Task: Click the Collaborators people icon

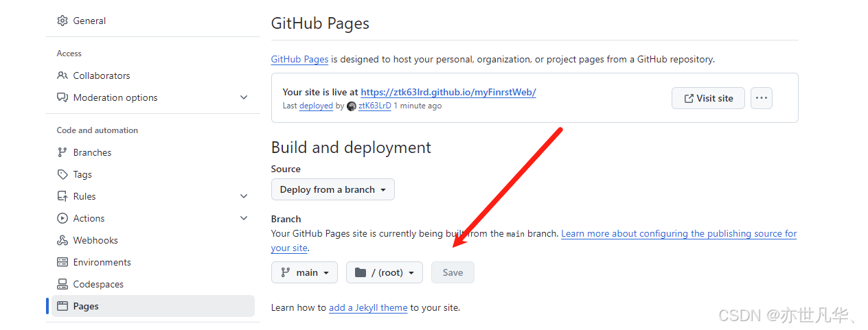Action: 62,75
